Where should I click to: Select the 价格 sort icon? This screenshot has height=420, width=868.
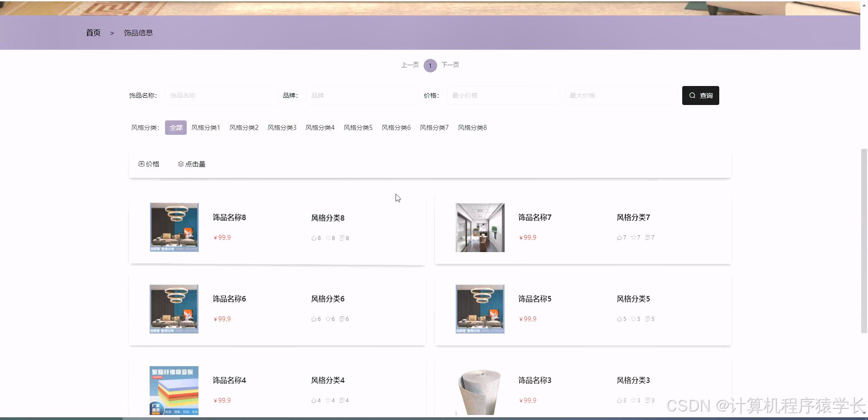click(x=141, y=164)
